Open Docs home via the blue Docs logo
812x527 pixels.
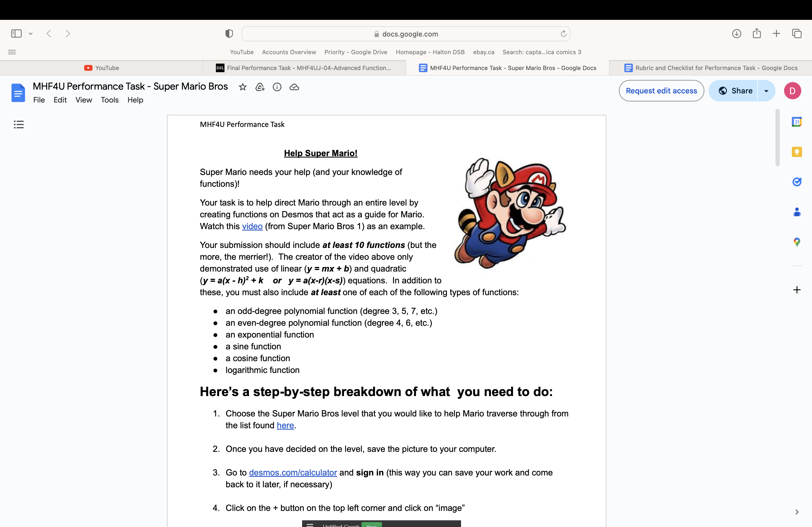[x=18, y=92]
